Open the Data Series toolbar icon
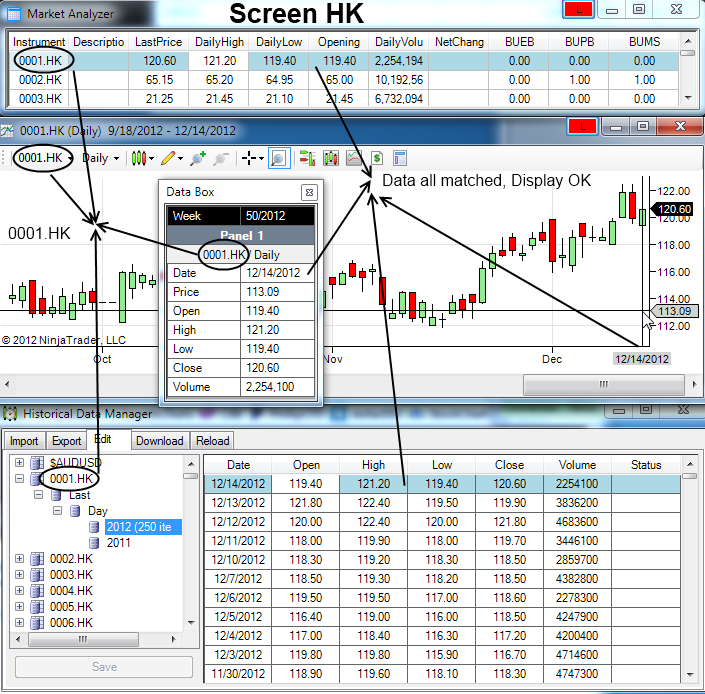705x694 pixels. pyautogui.click(x=331, y=158)
